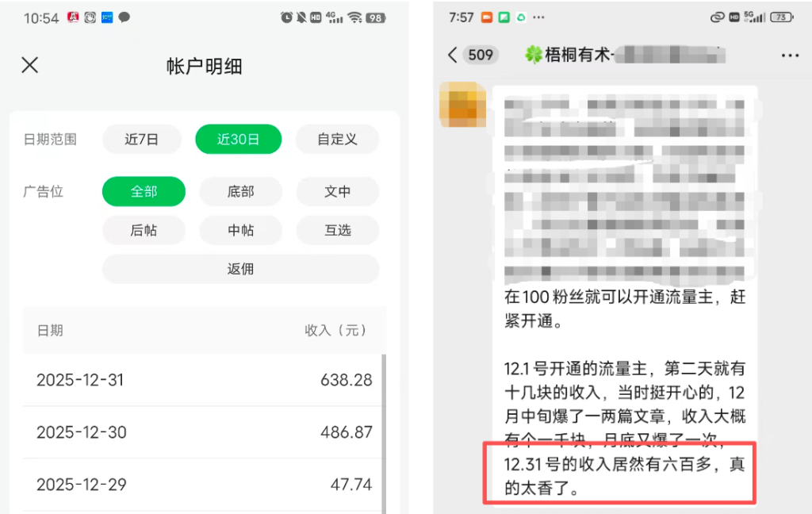Tap the 后帖 filter button

pos(144,230)
